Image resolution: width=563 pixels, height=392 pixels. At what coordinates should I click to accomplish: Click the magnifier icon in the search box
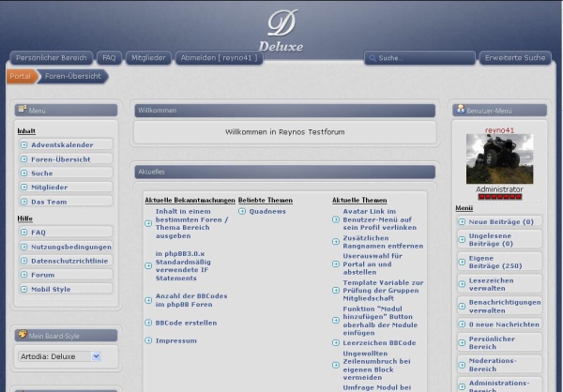click(x=373, y=58)
